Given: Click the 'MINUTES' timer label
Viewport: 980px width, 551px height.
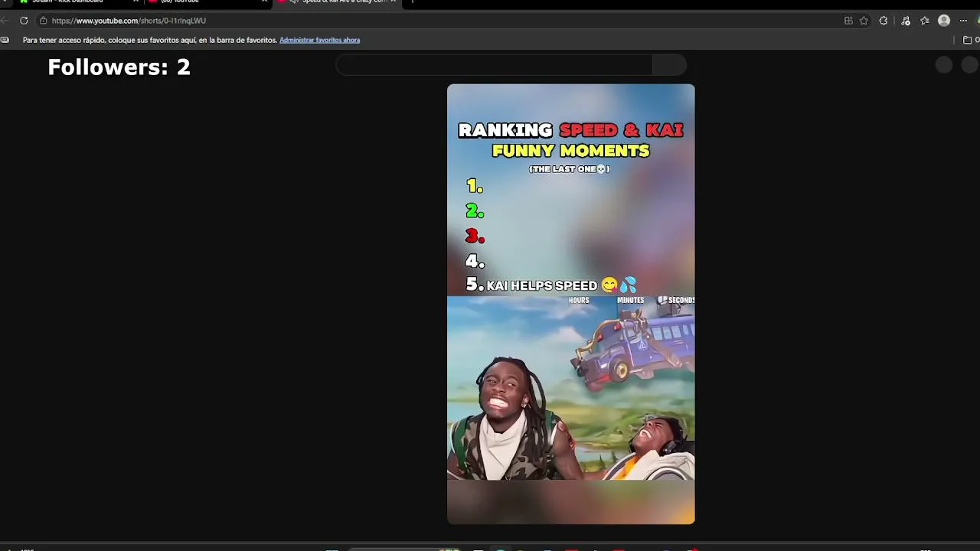Looking at the screenshot, I should click(x=631, y=301).
